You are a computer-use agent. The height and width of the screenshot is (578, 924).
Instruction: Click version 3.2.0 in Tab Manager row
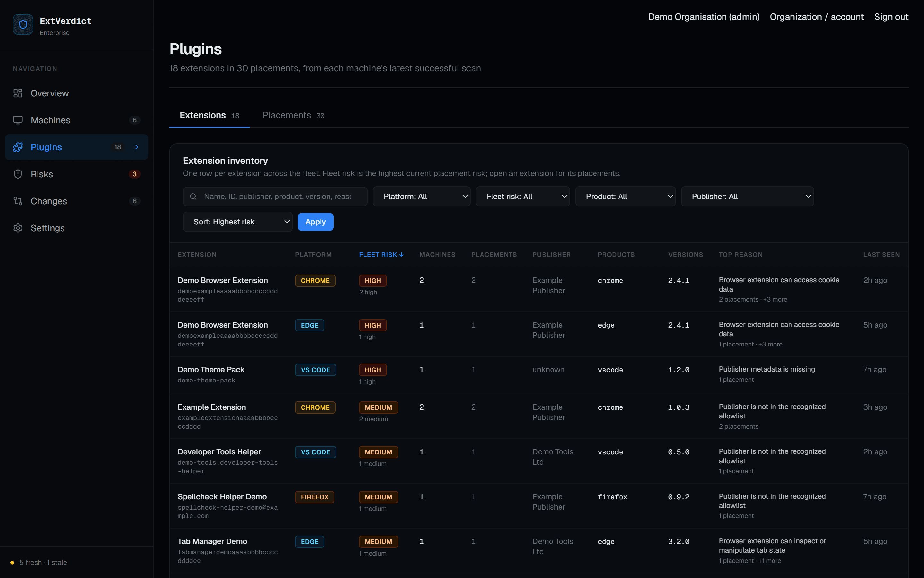tap(679, 542)
